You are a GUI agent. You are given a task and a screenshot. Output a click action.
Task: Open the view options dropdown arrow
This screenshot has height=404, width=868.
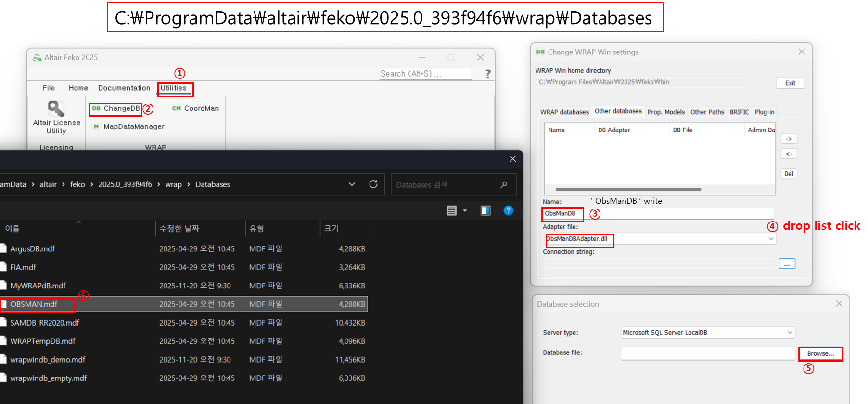465,210
